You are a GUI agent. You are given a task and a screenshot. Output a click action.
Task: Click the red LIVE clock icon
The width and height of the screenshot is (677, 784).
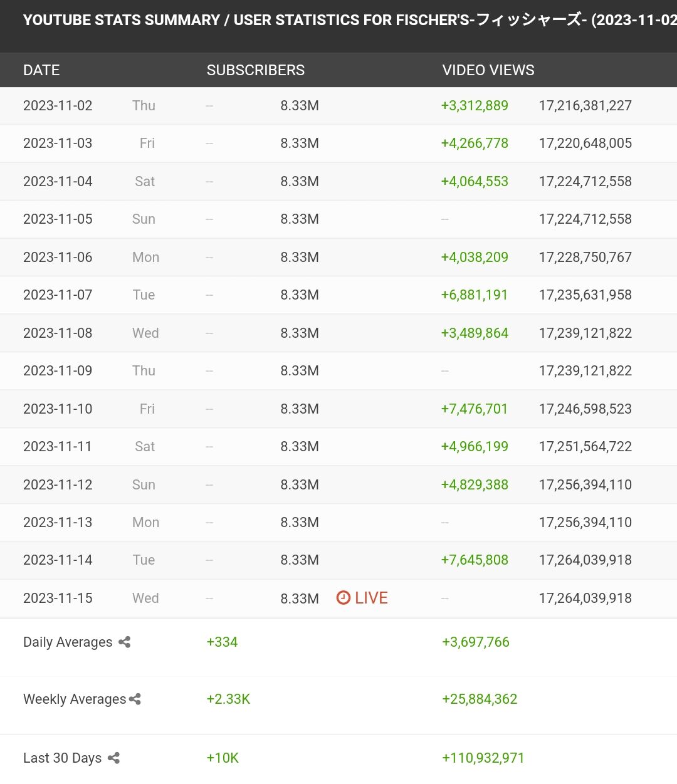(343, 597)
